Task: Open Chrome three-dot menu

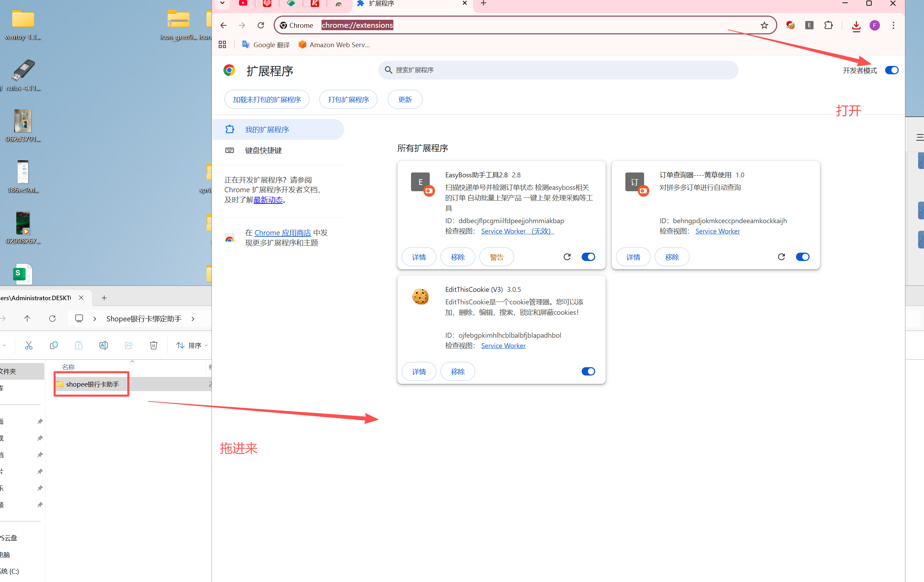Action: tap(893, 25)
